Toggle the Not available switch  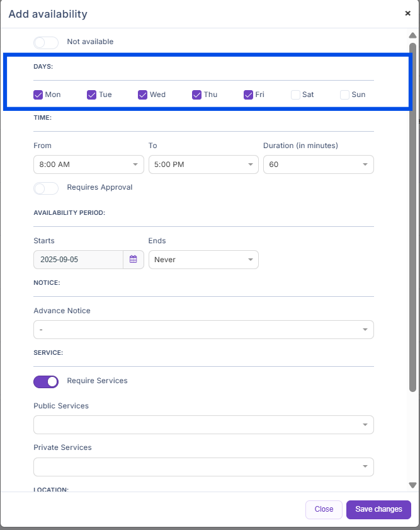(x=46, y=42)
